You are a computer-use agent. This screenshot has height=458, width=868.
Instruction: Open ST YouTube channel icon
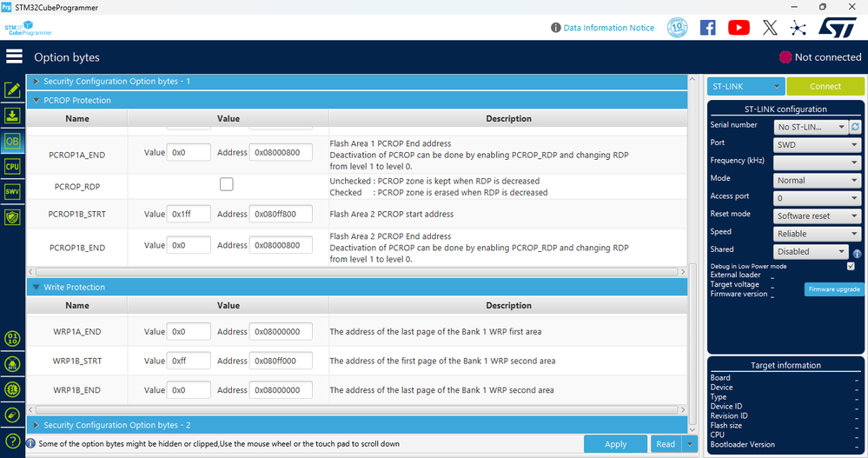click(x=739, y=28)
